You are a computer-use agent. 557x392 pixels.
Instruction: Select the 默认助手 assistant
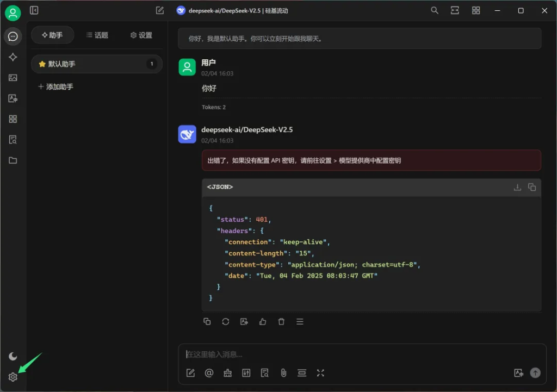(x=97, y=64)
